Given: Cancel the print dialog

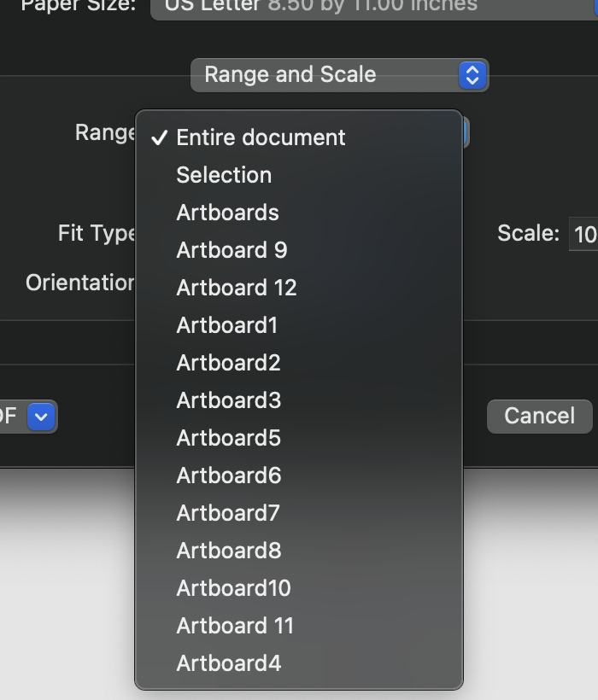Looking at the screenshot, I should click(x=540, y=416).
